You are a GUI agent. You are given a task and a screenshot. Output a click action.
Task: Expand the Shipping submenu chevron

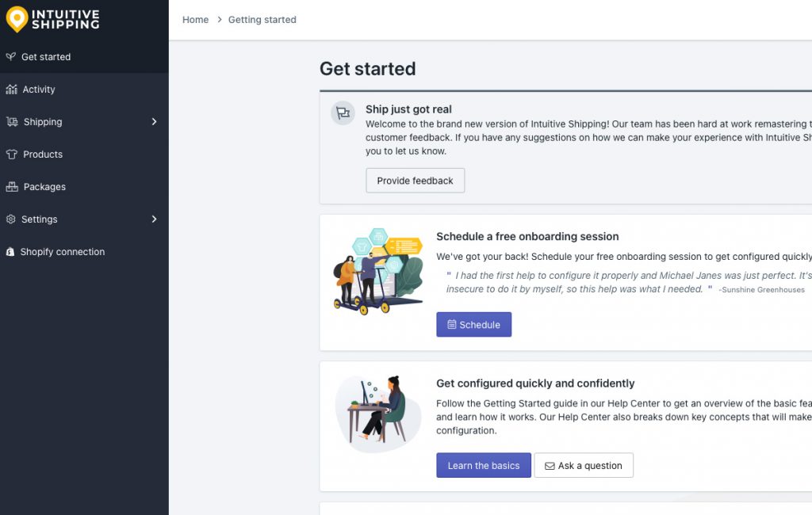pos(154,122)
